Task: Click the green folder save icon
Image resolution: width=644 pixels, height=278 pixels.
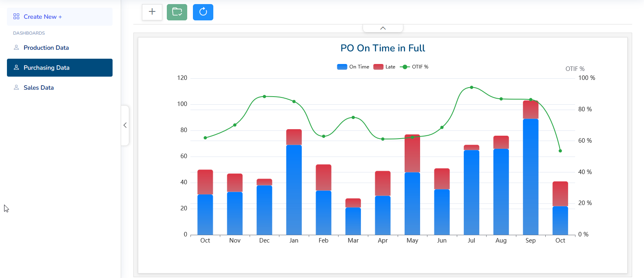Action: (177, 12)
